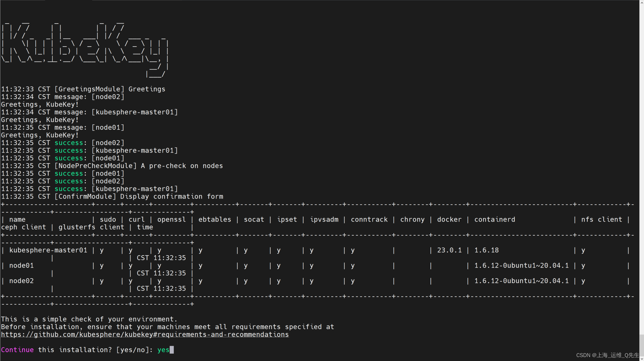Click the 'ceph client' column header
Viewport: 644px width, 361px height.
24,227
